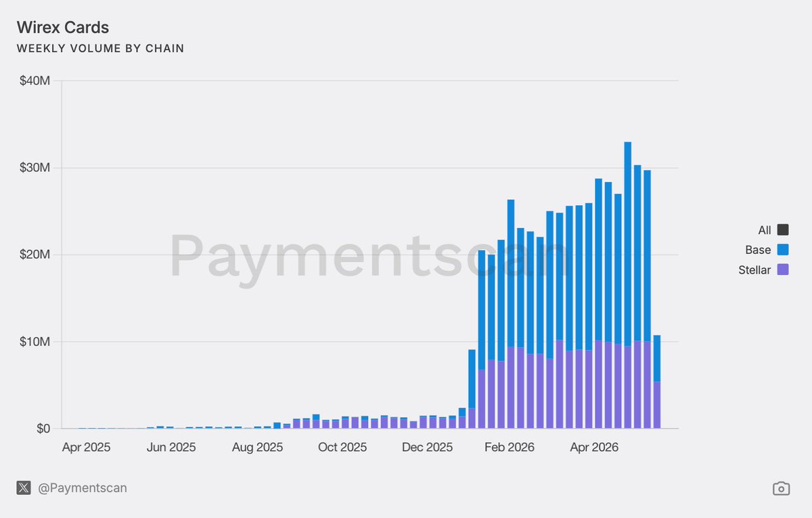
Task: Click the camera snapshot icon
Action: click(781, 488)
